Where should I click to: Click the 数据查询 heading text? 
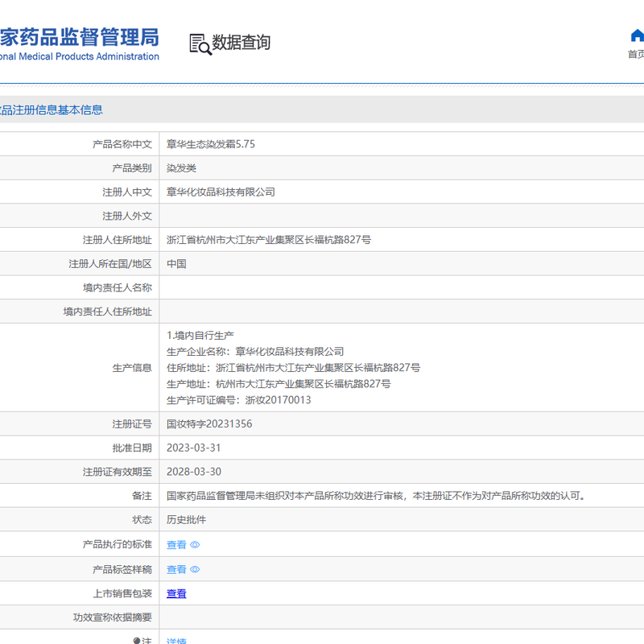pos(242,43)
